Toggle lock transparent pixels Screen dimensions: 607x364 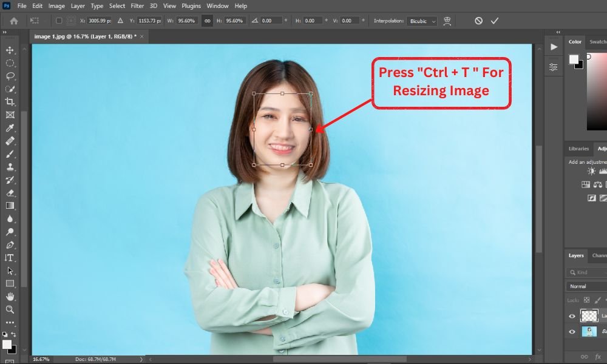[587, 300]
